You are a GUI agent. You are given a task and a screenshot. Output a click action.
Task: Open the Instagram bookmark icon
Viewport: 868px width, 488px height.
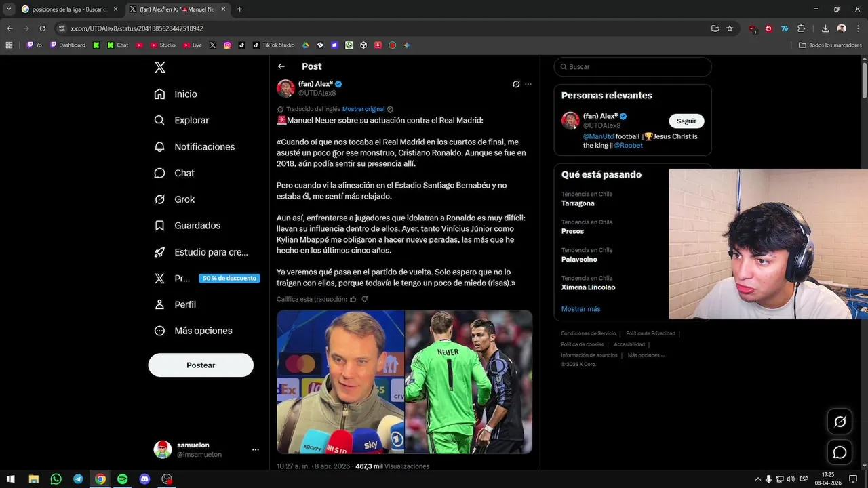(227, 45)
